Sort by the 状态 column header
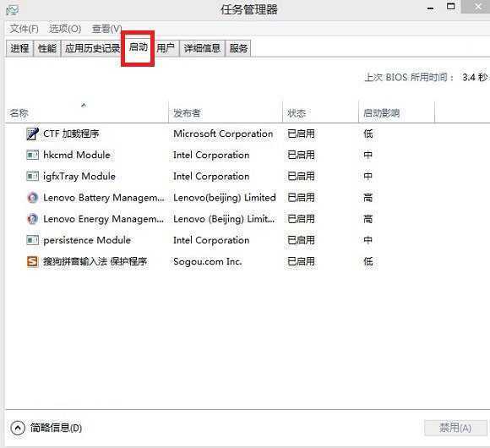490x448 pixels. 321,113
